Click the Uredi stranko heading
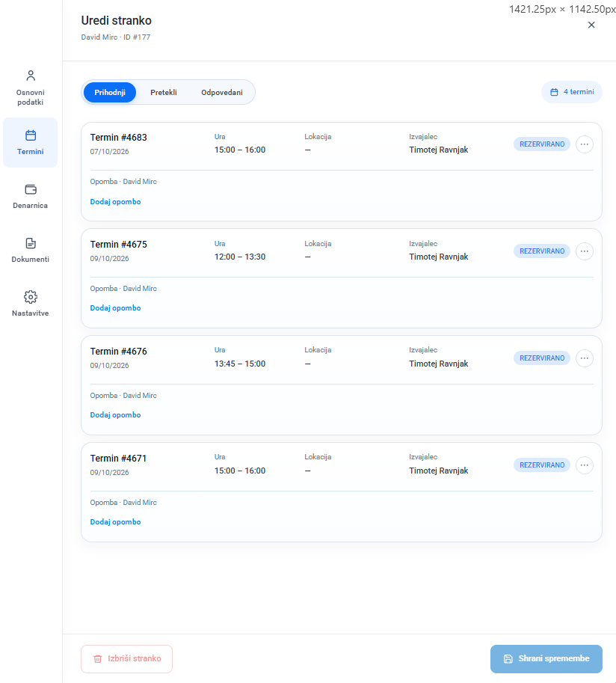Screen dimensions: 616x683 tap(116, 20)
